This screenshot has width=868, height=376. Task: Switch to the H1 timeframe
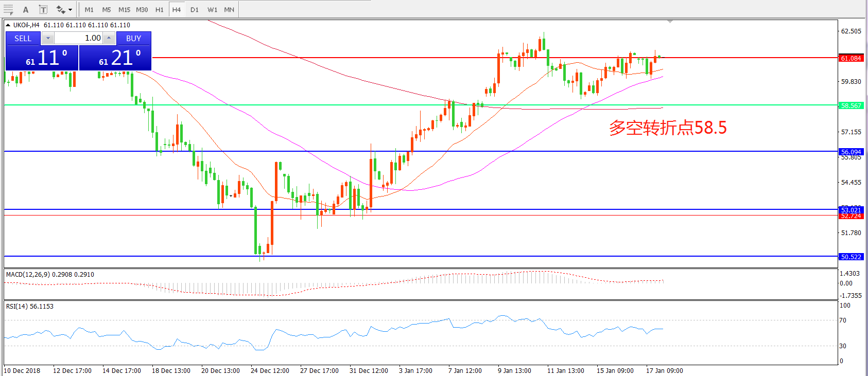coord(160,10)
